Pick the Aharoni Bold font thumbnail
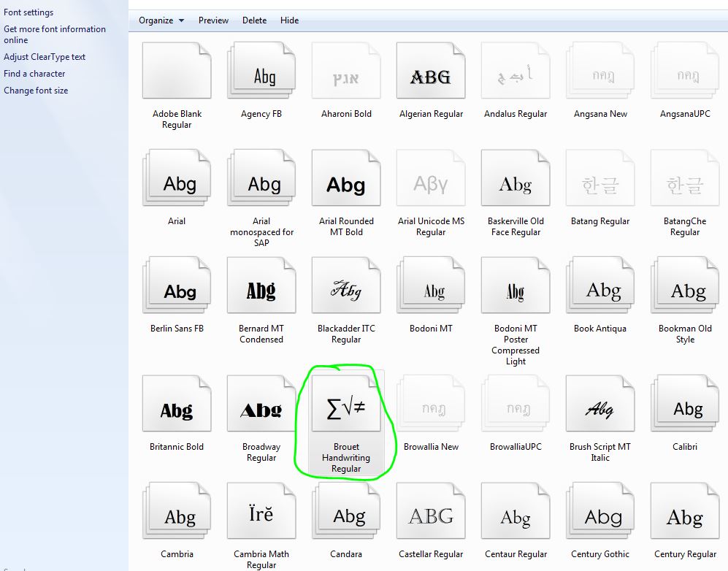 pyautogui.click(x=346, y=76)
